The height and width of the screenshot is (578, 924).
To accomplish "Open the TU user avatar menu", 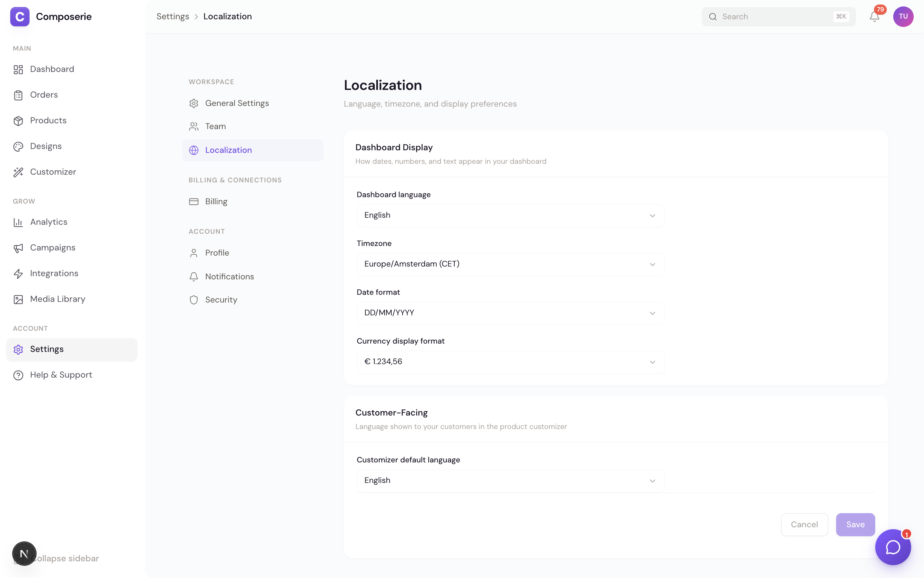I will pos(903,16).
